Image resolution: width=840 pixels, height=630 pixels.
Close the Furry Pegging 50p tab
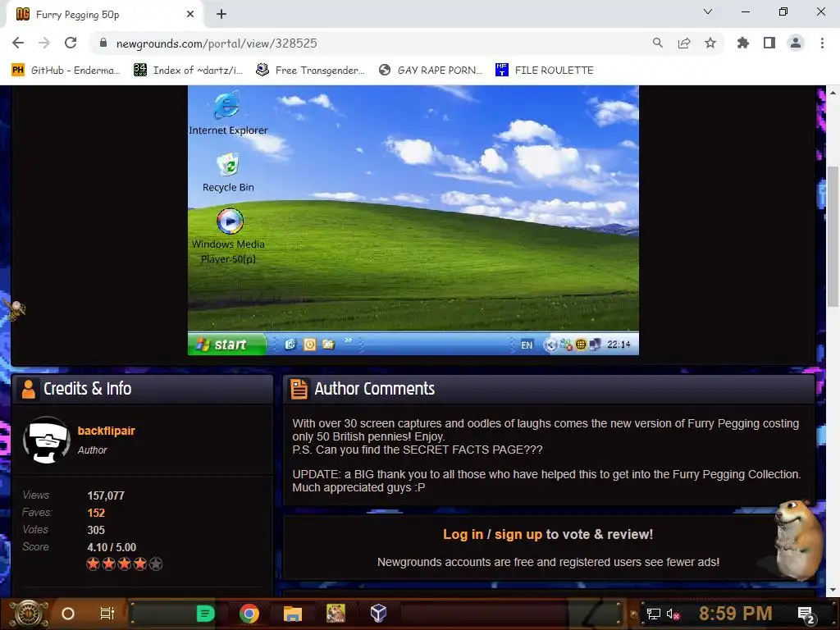[190, 15]
